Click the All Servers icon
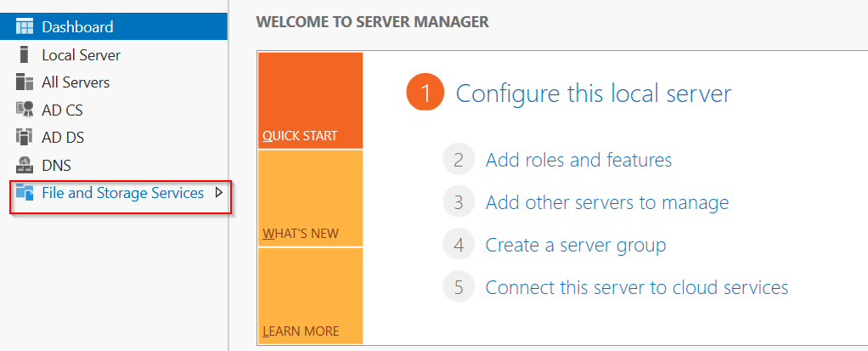The image size is (868, 351). tap(25, 82)
